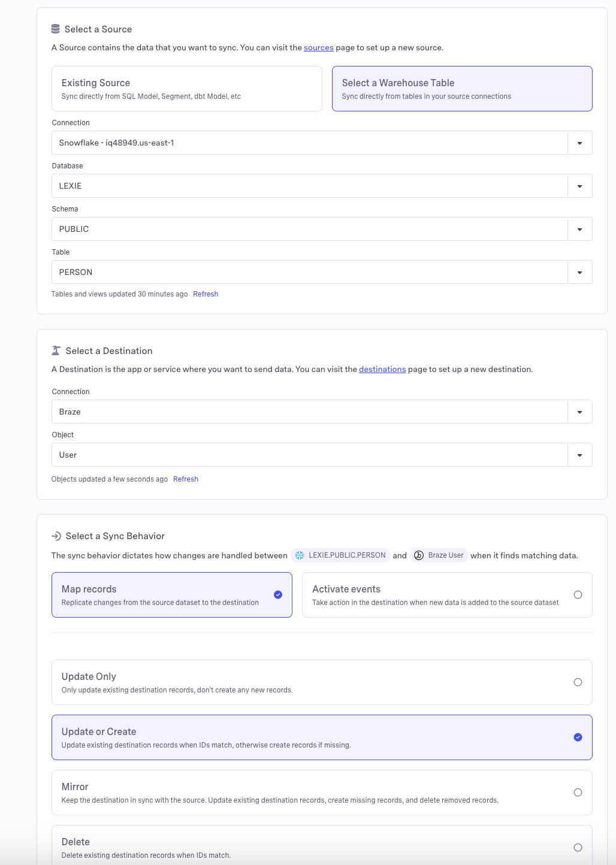Open the Braze destination Connection dropdown

click(579, 412)
